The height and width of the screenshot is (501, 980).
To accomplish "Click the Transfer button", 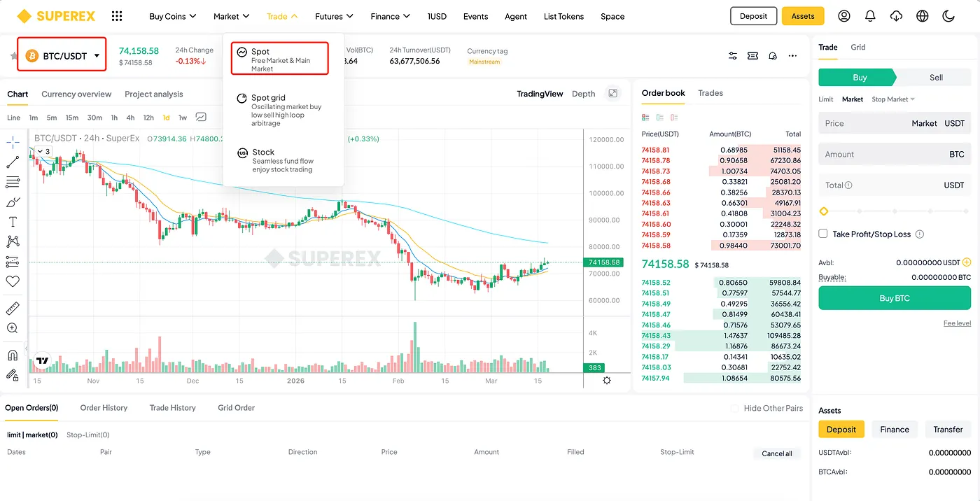I will [x=948, y=430].
